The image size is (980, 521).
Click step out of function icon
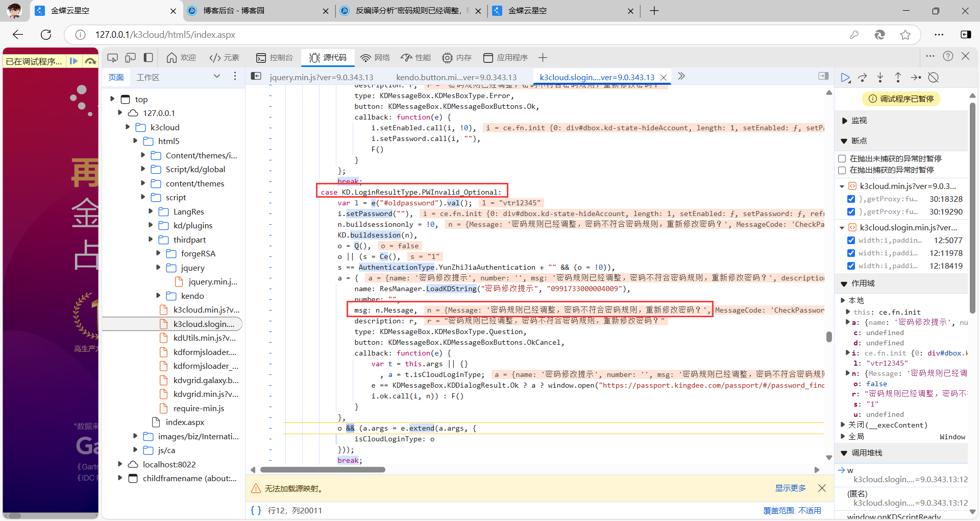pos(898,78)
